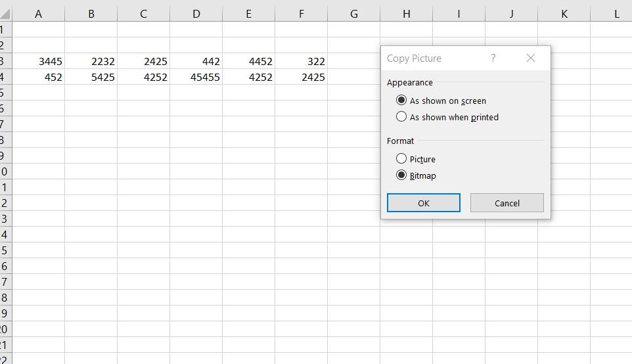Close the Copy Picture dialog

(x=531, y=58)
